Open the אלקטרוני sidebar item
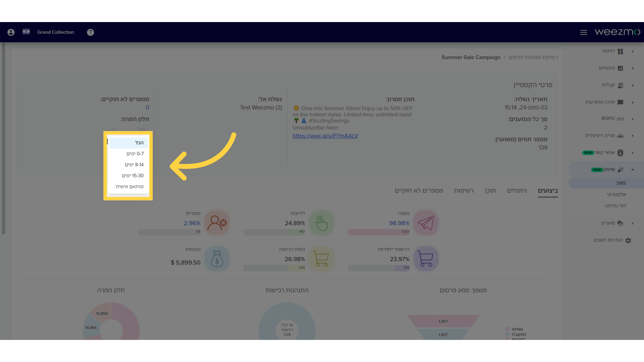 pos(616,194)
